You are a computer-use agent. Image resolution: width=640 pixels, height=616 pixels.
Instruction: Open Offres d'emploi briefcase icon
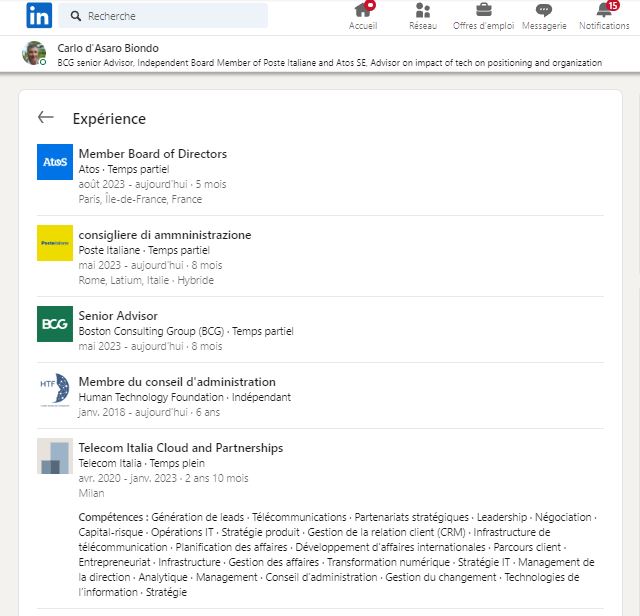(x=484, y=10)
